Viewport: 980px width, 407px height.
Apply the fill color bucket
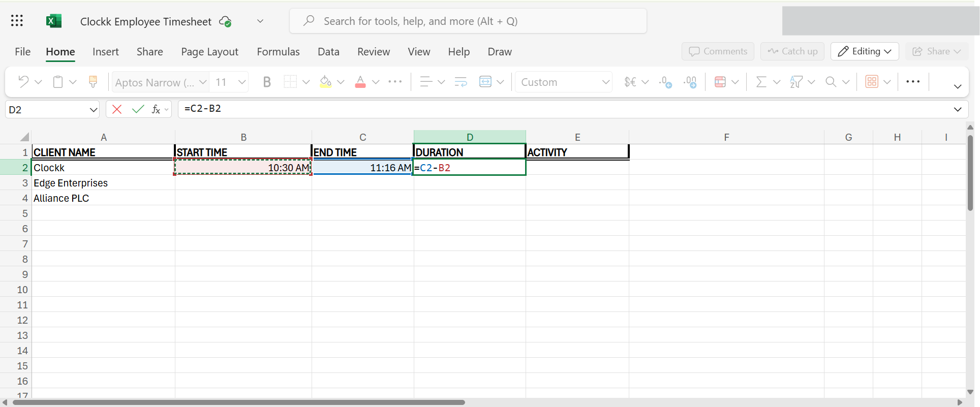[x=326, y=82]
